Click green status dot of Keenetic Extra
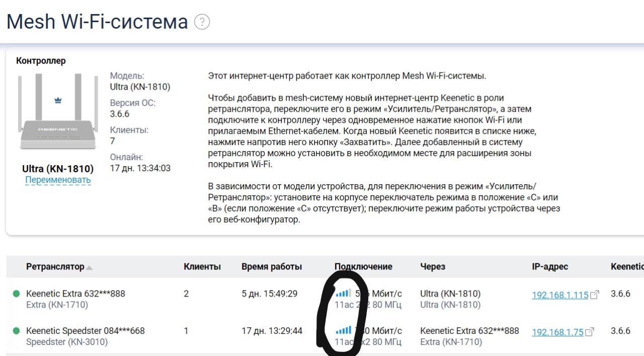The image size is (644, 356). [x=16, y=294]
